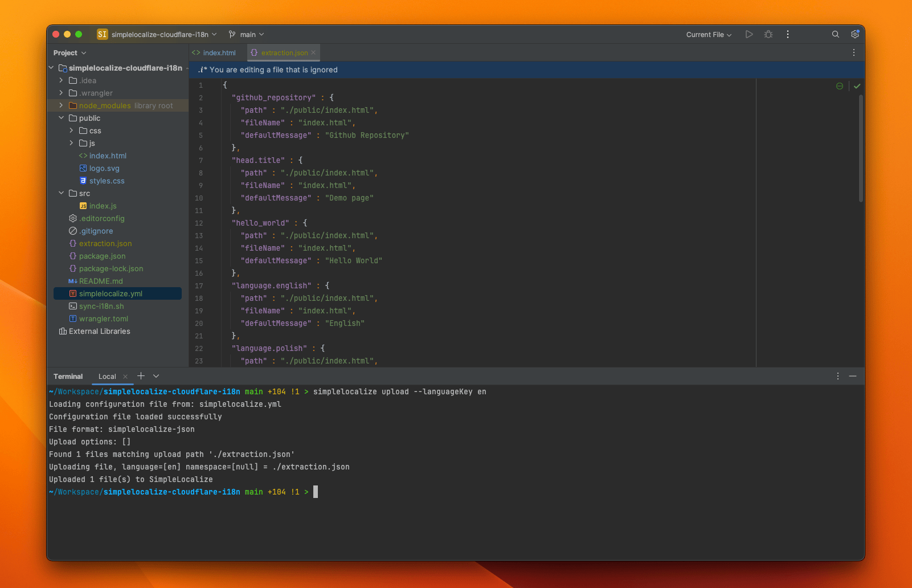Open IDE settings gear icon
The image size is (912, 588).
pos(855,34)
